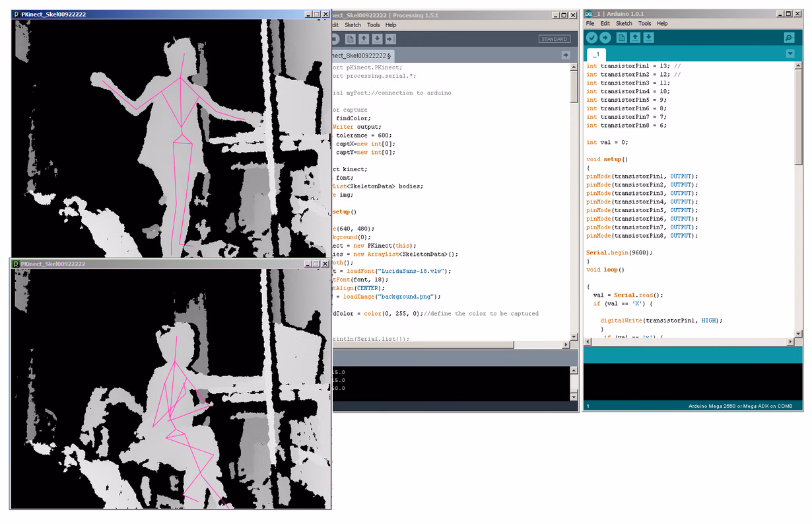Open the Help menu in Processing
Viewport: 812px width, 524px height.
[x=391, y=25]
